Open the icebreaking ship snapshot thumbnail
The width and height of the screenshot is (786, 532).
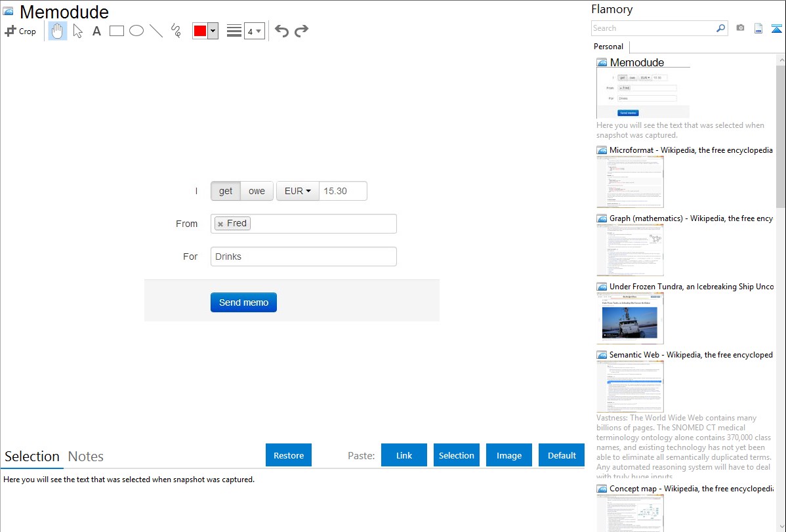pos(630,318)
